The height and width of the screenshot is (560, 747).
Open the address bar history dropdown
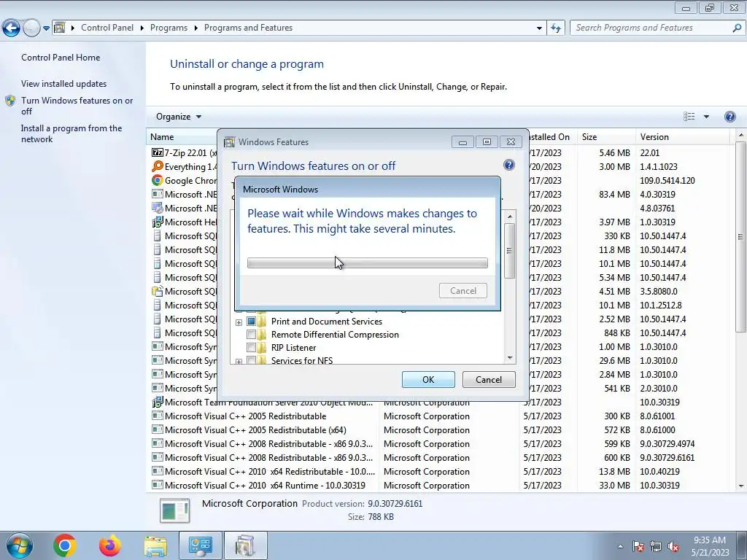pos(539,28)
